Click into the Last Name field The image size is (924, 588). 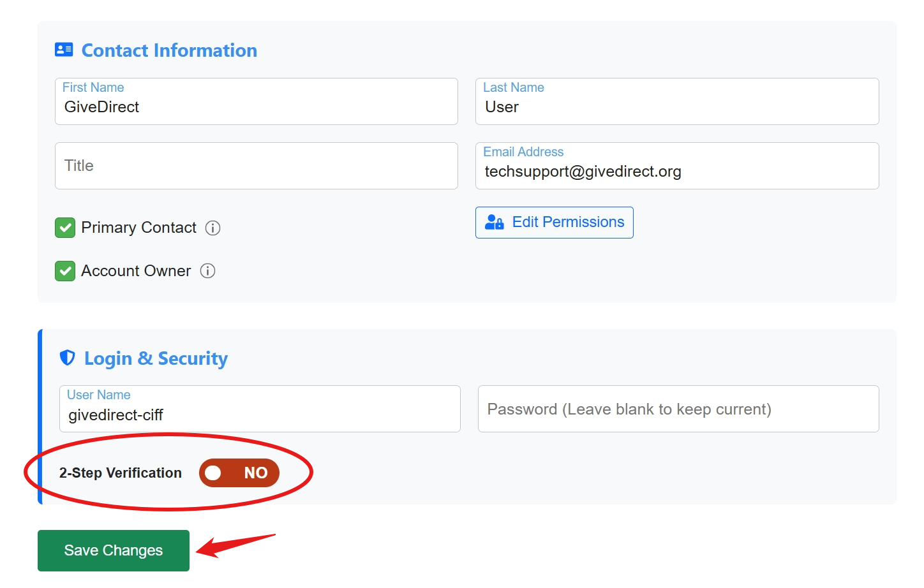(x=676, y=107)
